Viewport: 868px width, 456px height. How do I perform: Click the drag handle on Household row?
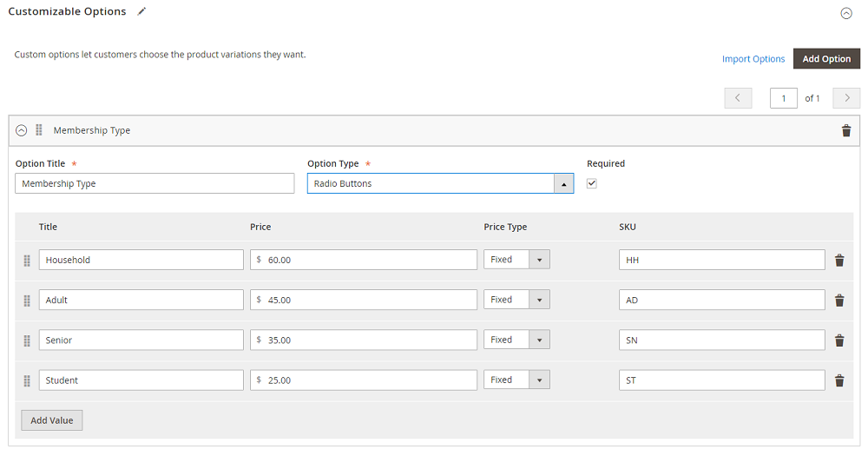pyautogui.click(x=27, y=260)
